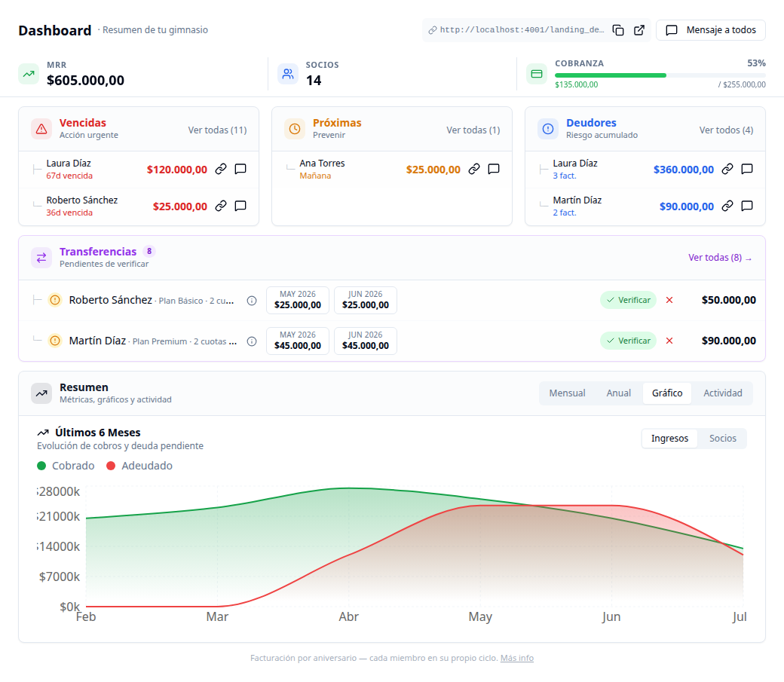The height and width of the screenshot is (682, 784).
Task: Copy payment link for Ana Torres
Action: pos(474,169)
